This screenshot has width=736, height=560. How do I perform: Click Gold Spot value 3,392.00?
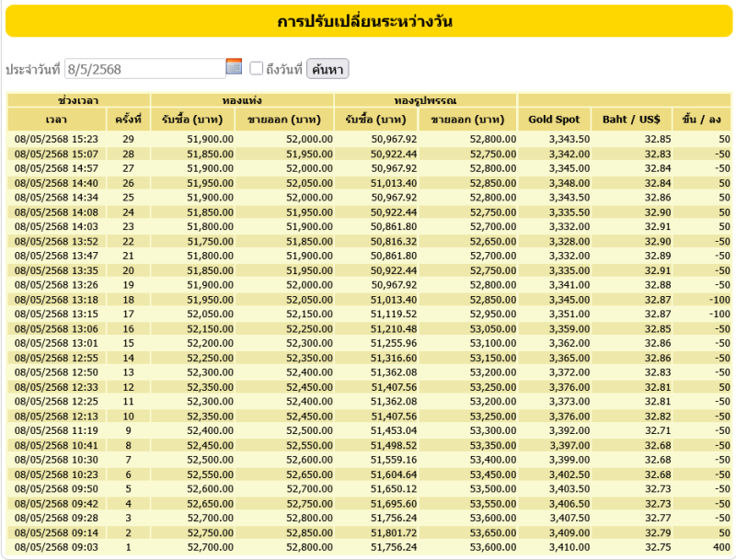click(569, 430)
